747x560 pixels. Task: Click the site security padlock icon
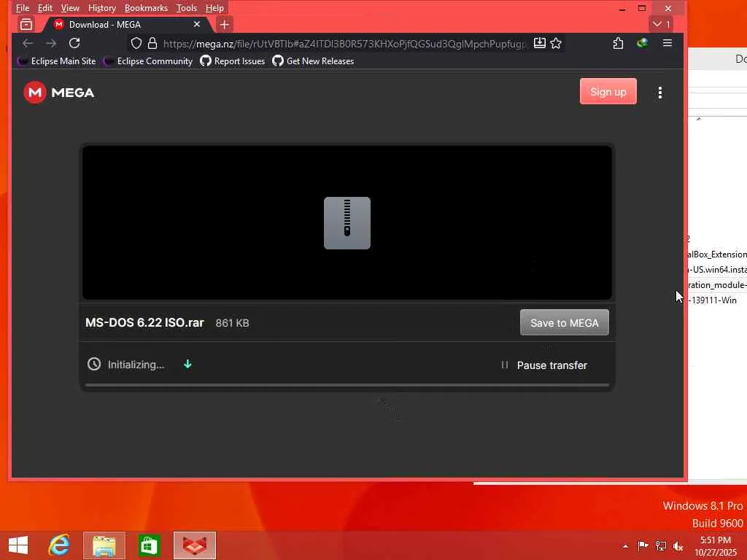click(x=152, y=43)
